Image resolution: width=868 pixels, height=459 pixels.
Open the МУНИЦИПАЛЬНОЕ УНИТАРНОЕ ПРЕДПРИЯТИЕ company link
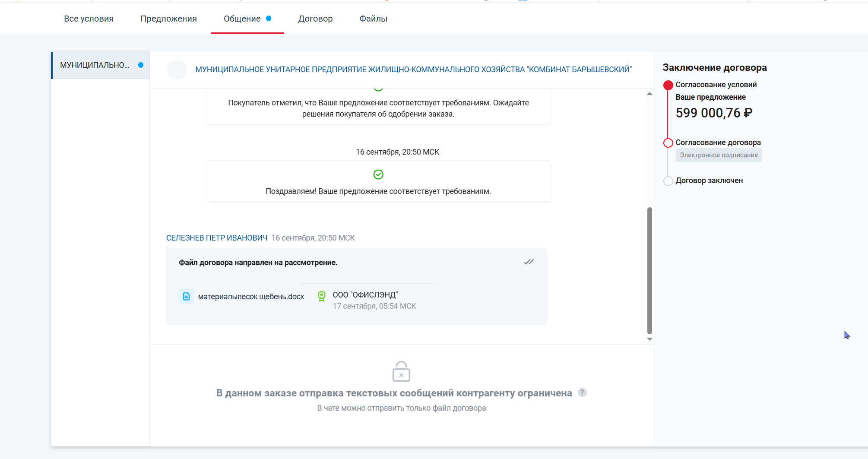coord(413,70)
